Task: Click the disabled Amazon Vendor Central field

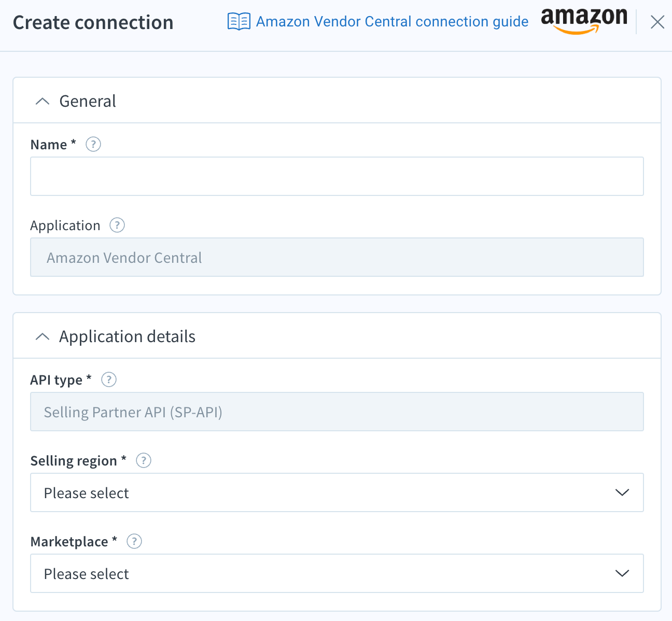Action: click(337, 257)
